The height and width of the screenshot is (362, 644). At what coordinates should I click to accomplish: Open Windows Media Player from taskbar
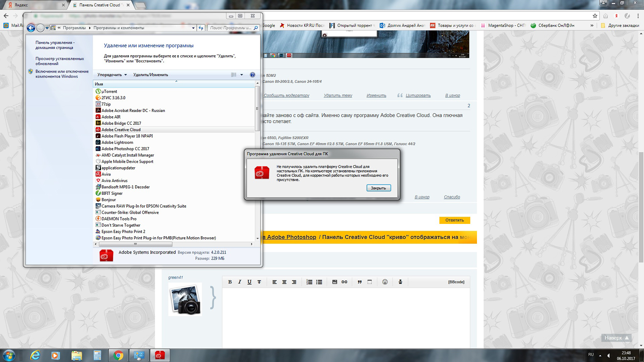[56, 355]
